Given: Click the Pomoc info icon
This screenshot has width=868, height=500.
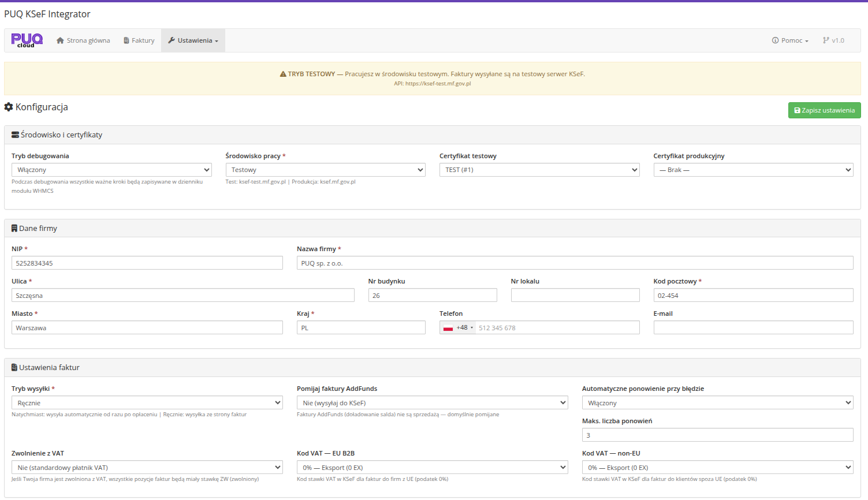Looking at the screenshot, I should (775, 40).
